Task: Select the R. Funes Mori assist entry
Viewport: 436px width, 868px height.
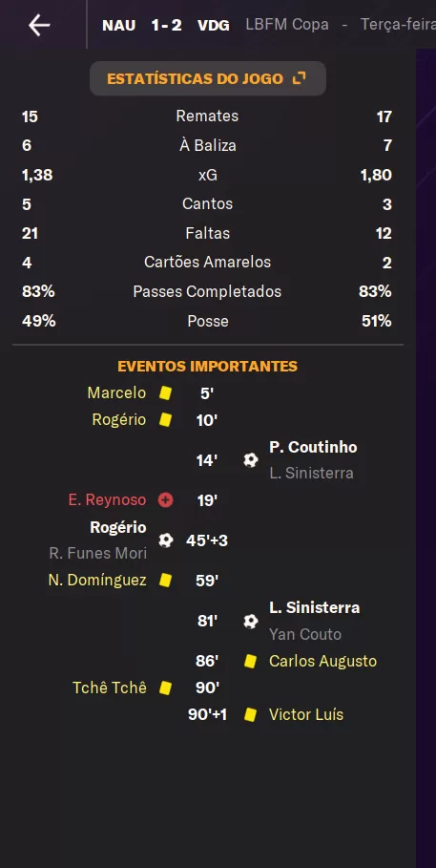Action: [98, 553]
